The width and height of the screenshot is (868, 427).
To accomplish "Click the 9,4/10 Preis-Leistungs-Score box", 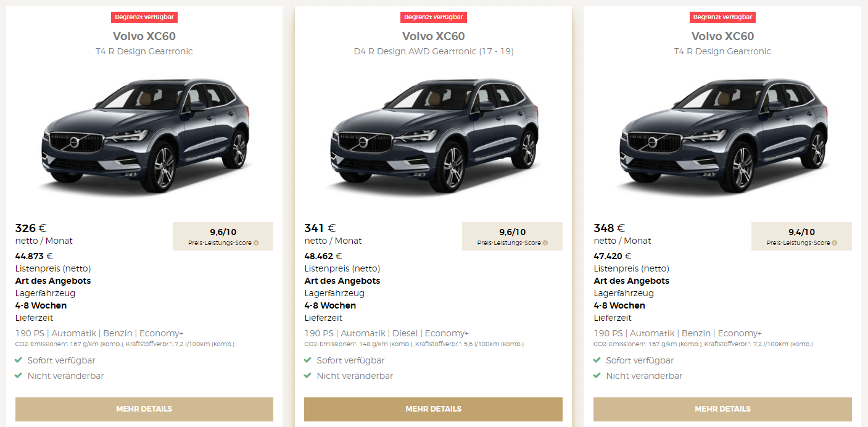I will click(802, 236).
